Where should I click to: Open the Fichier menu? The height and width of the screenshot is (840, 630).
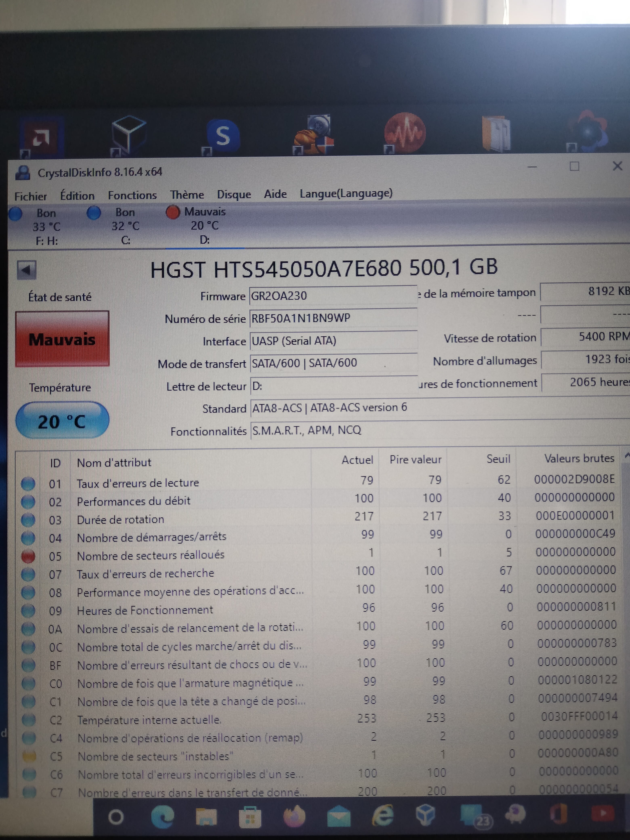click(30, 196)
